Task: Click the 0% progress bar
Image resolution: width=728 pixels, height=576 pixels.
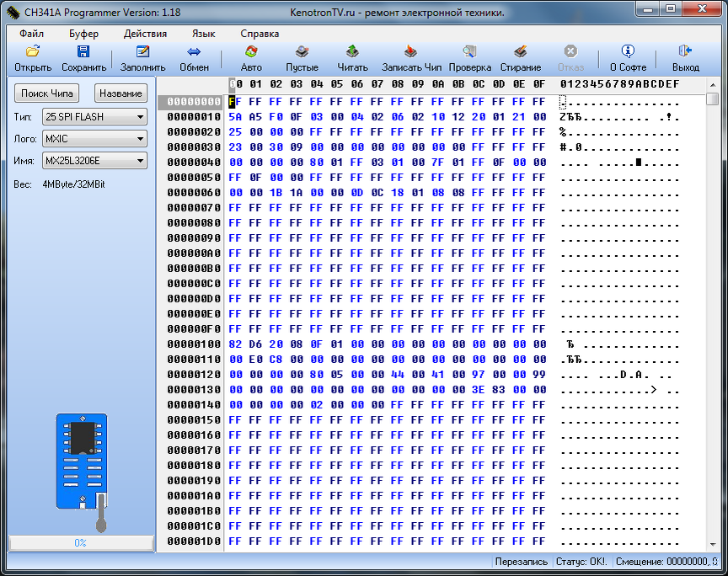Action: pyautogui.click(x=81, y=542)
